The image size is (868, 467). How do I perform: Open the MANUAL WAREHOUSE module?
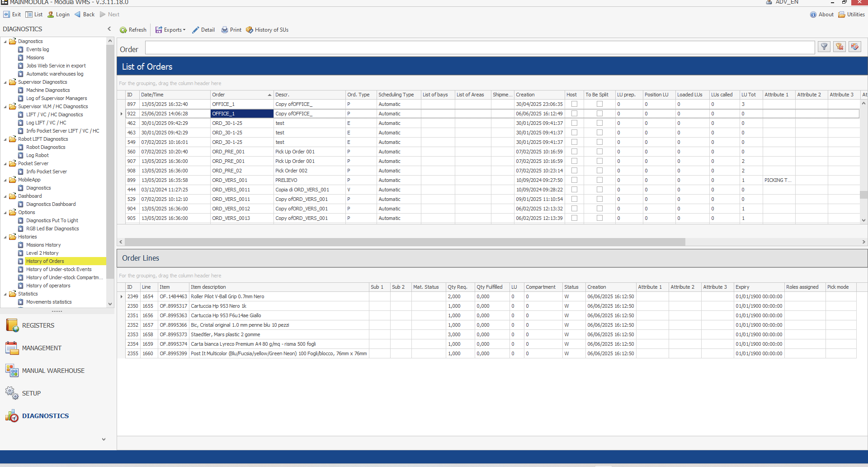[x=53, y=371]
